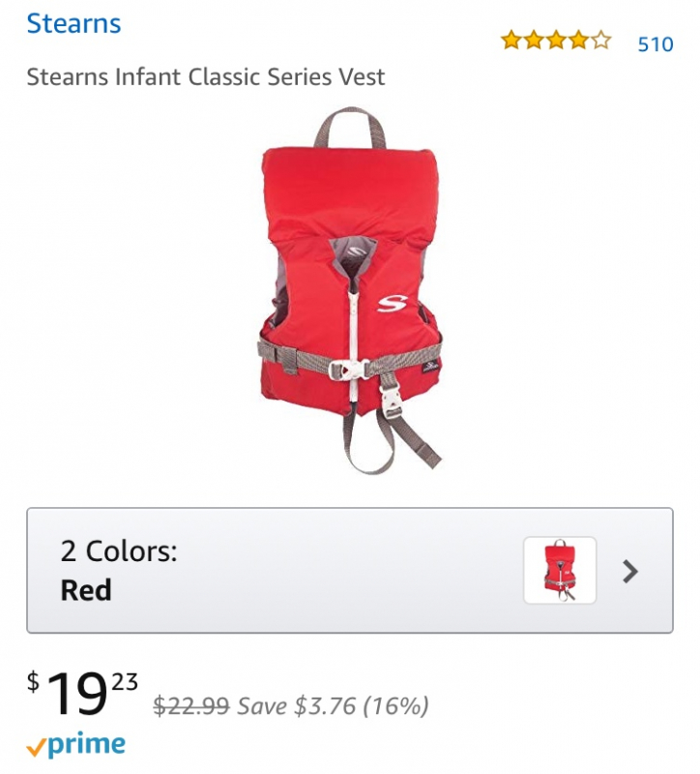
Task: Click the white waist buckle on the vest
Action: (350, 370)
